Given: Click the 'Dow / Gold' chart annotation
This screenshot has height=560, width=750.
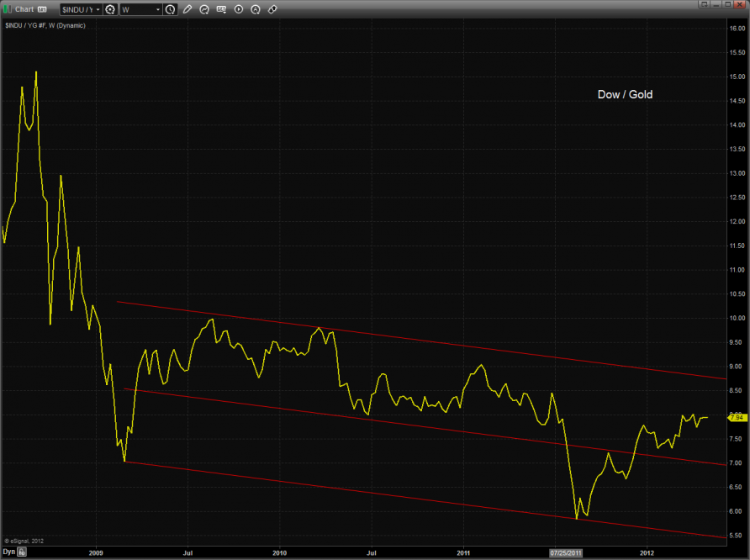Looking at the screenshot, I should click(x=626, y=95).
